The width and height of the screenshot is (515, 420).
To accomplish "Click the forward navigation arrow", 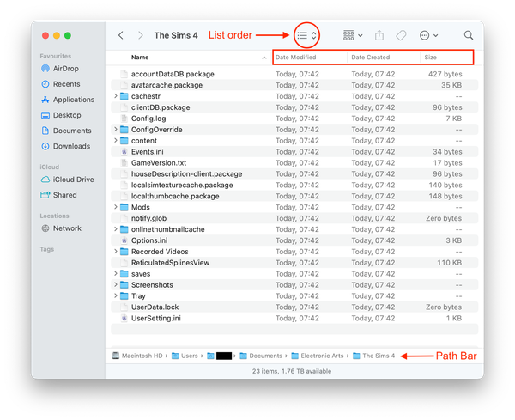I will point(140,35).
